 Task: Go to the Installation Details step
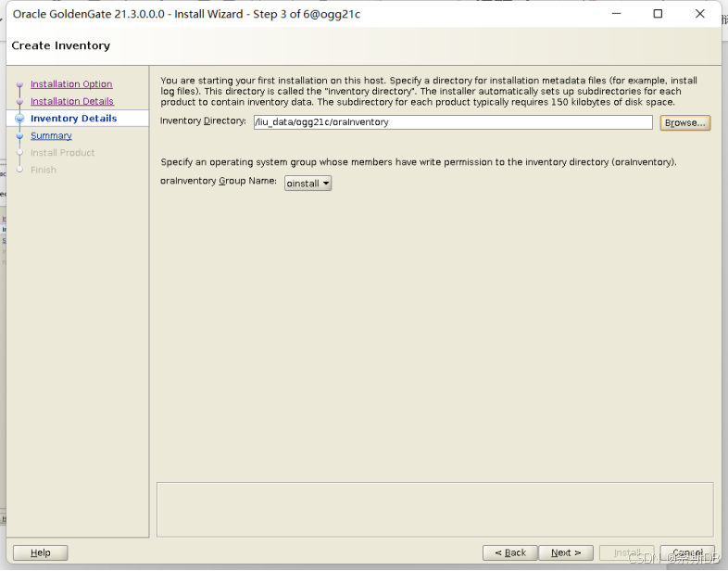(72, 101)
